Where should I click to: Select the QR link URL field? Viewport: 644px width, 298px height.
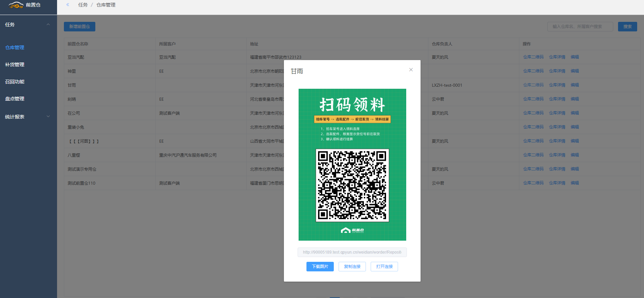[352, 252]
